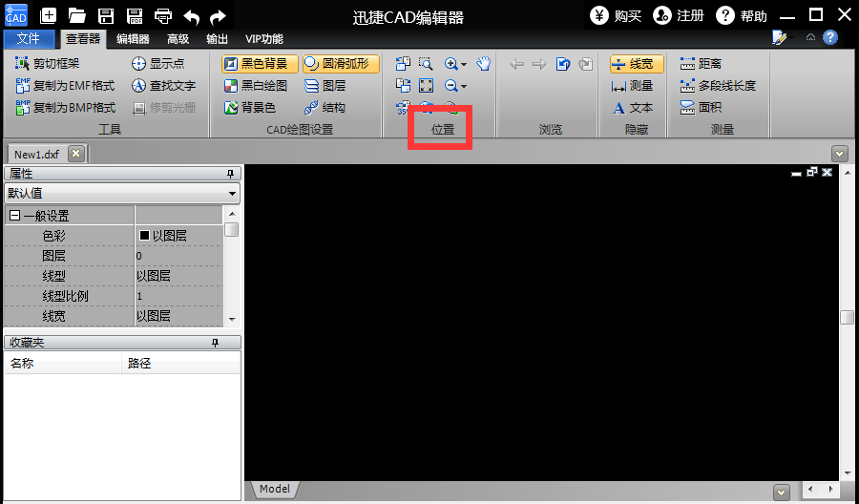Open the blue help question icon

pos(830,37)
